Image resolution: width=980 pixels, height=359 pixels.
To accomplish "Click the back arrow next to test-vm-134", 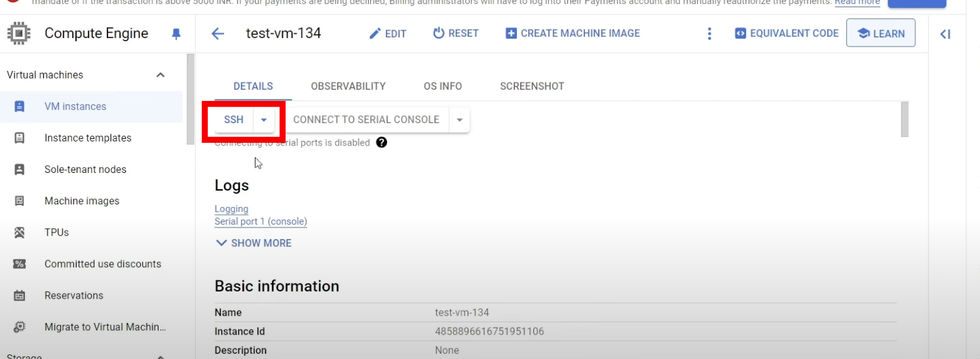I will (218, 34).
